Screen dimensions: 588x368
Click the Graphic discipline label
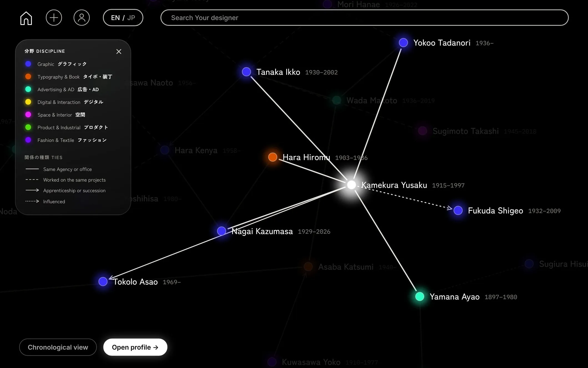(x=62, y=64)
